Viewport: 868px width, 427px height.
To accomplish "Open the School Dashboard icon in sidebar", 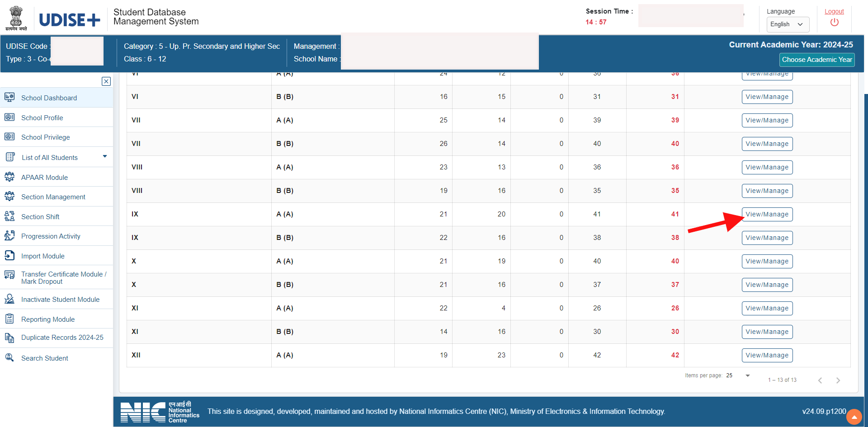I will click(x=9, y=98).
